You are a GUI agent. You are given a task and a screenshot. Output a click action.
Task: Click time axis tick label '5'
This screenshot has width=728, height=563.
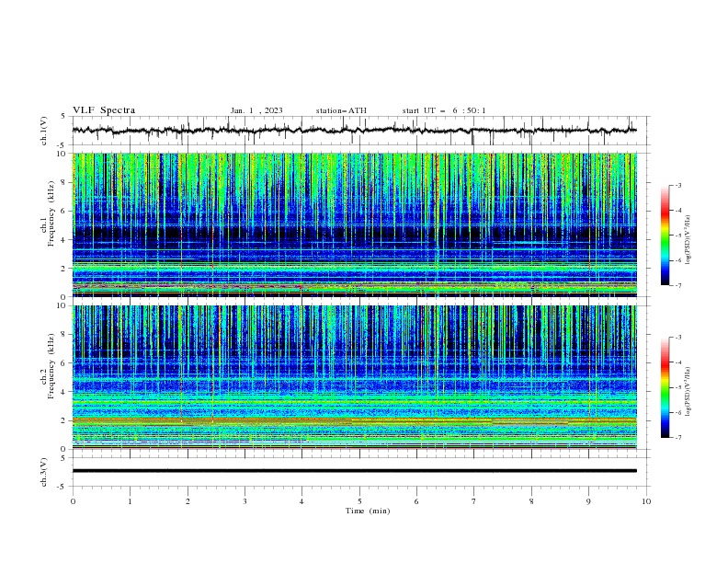coord(359,501)
